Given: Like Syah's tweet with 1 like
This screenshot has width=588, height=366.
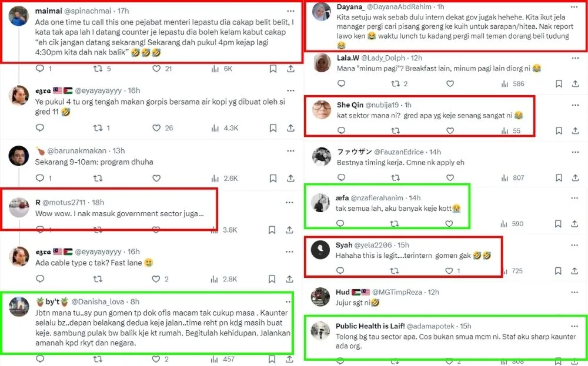Looking at the screenshot, I should 449,271.
